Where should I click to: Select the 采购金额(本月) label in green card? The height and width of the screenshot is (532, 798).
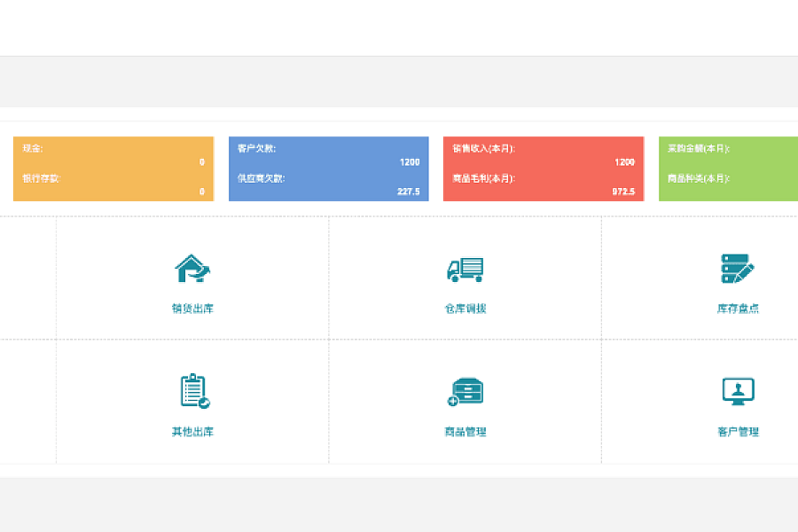click(x=699, y=149)
